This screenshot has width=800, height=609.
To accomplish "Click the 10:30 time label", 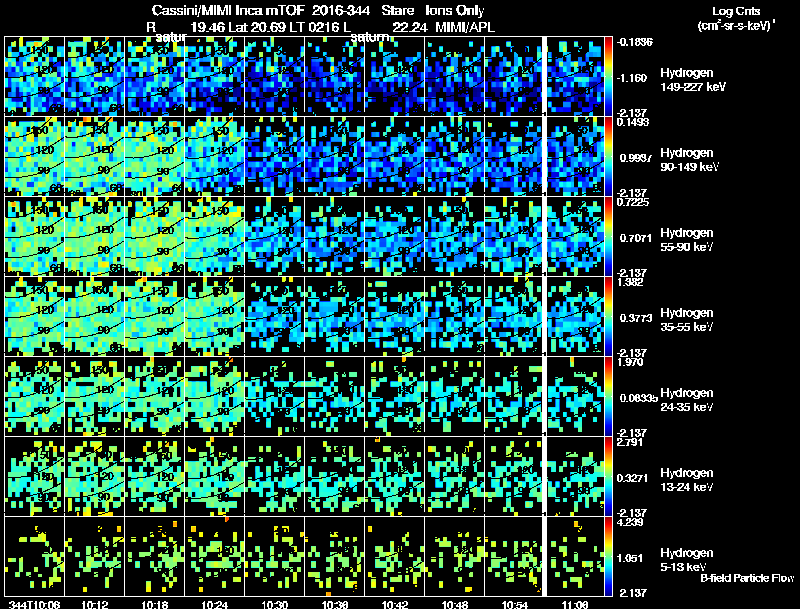I will pos(274,604).
